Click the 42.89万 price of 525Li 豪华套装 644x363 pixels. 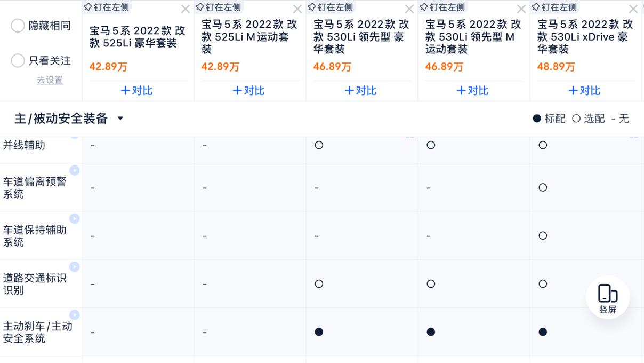pos(108,67)
